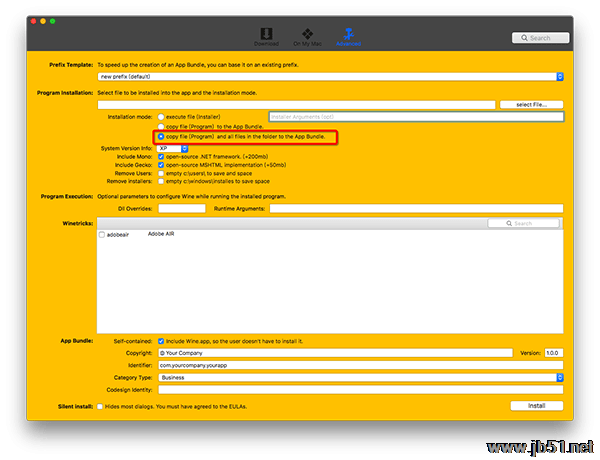Click the Dll Overrides input field

[182, 209]
